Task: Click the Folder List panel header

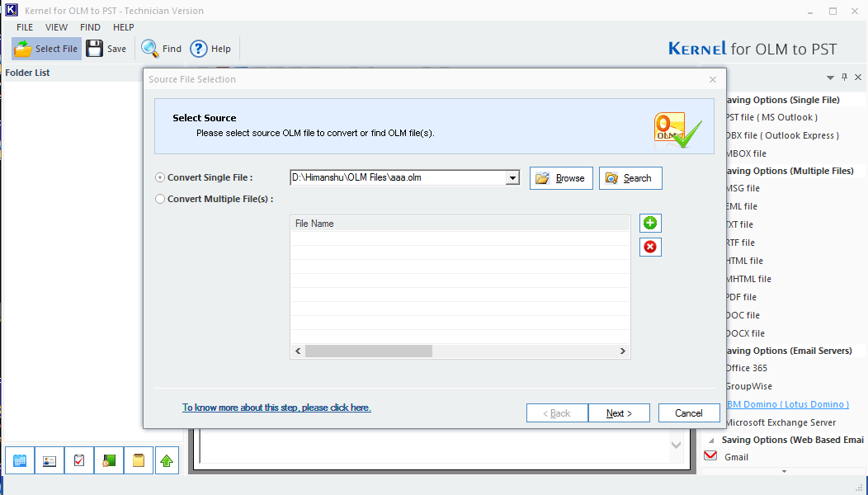Action: 28,73
